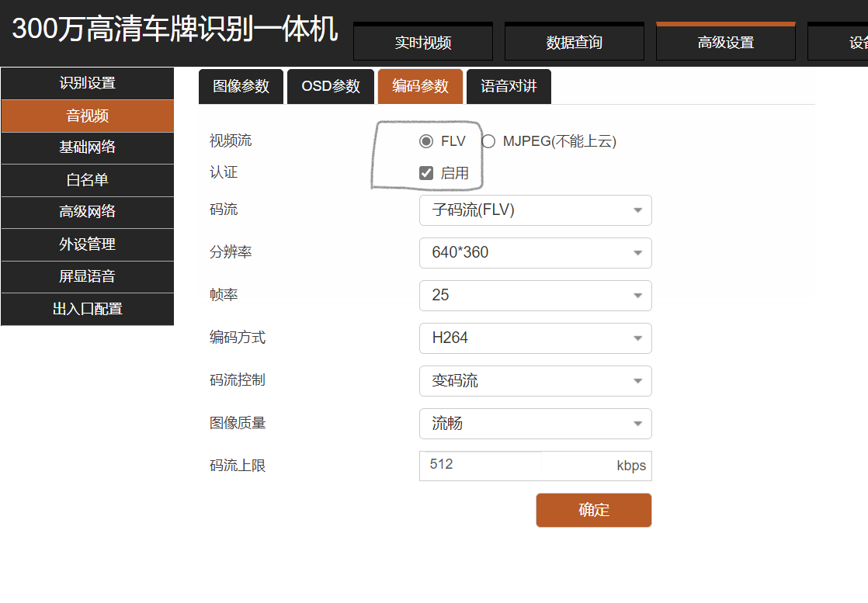Toggle the 认证 启用 checkbox
The width and height of the screenshot is (868, 603).
pos(426,173)
